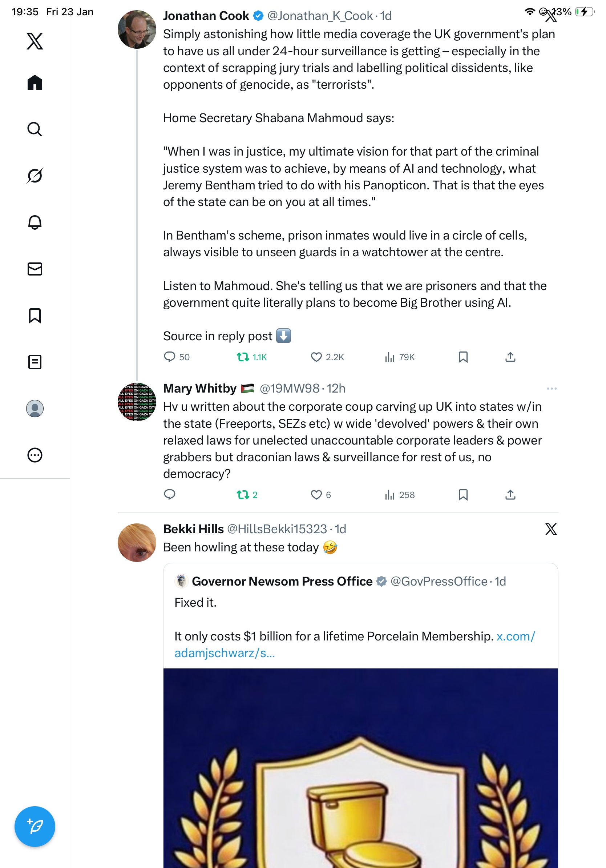
Task: Open Bekki Hills profile picture
Action: 137,542
